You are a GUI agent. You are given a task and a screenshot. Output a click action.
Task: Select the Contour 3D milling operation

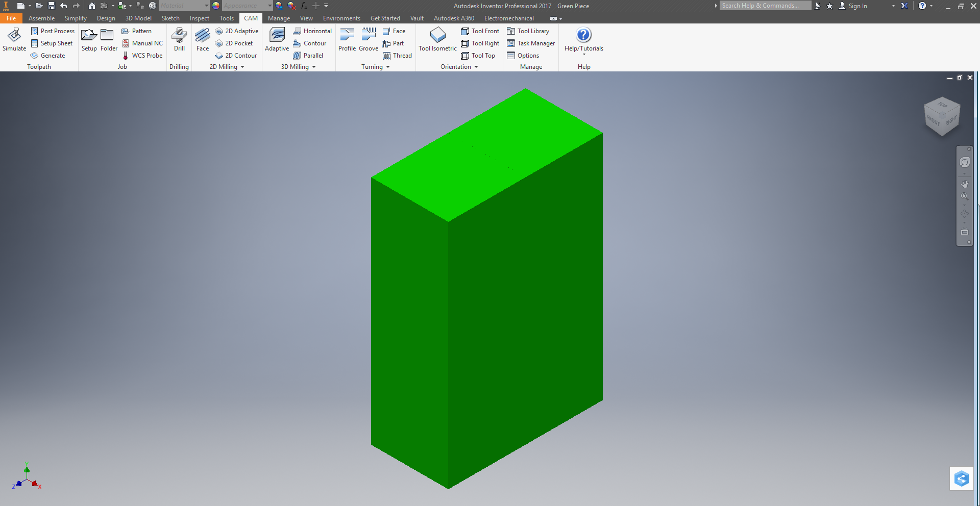click(309, 43)
